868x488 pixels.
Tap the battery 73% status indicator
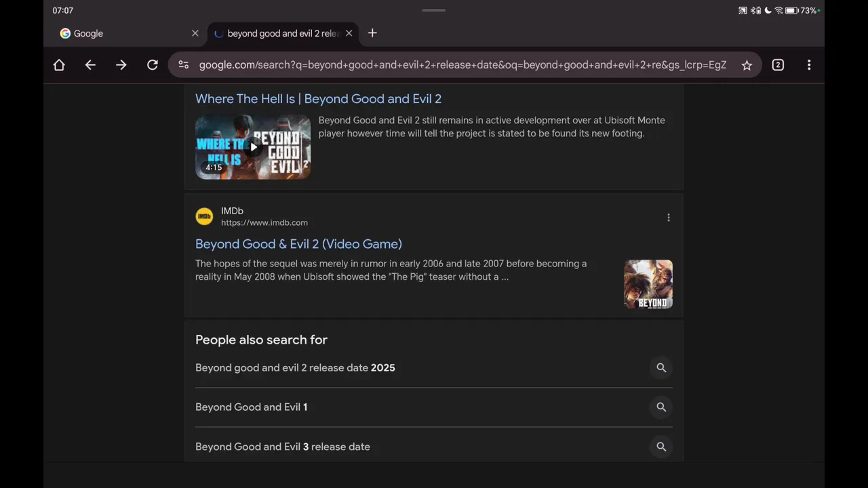[802, 10]
